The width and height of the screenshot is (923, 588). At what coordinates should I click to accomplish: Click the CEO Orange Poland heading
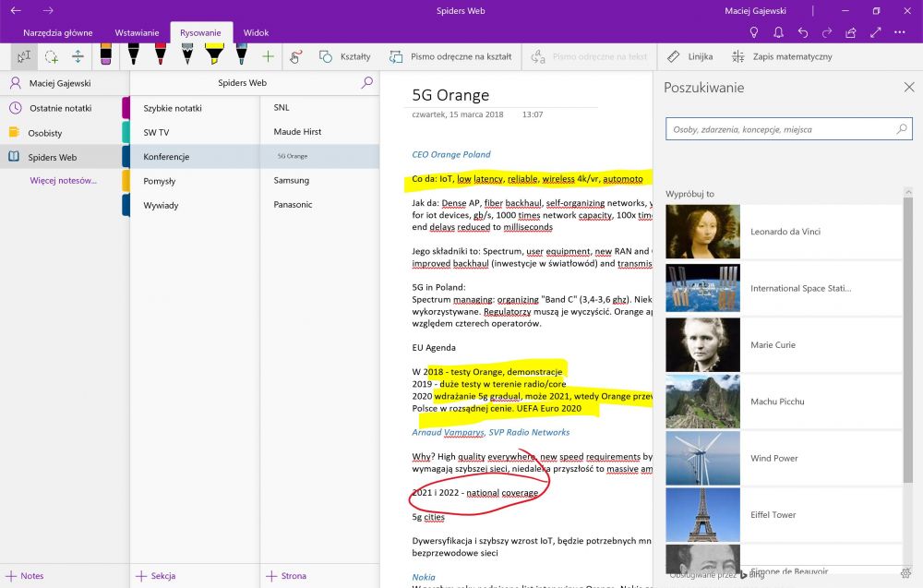(451, 154)
